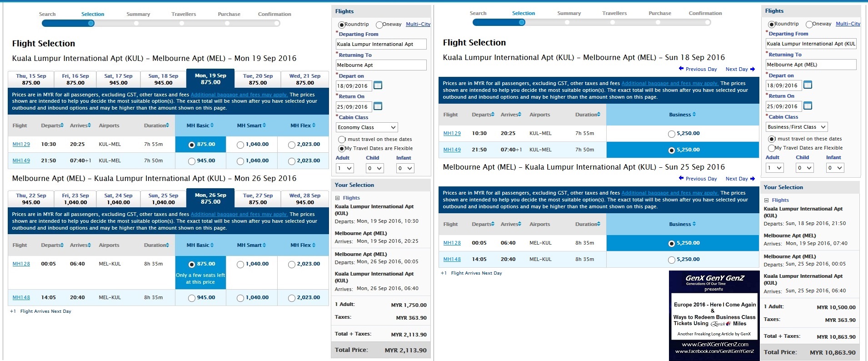Expand Adult count dropdown in left Flights form
Viewport: 868px width, 361px height.
pos(344,168)
